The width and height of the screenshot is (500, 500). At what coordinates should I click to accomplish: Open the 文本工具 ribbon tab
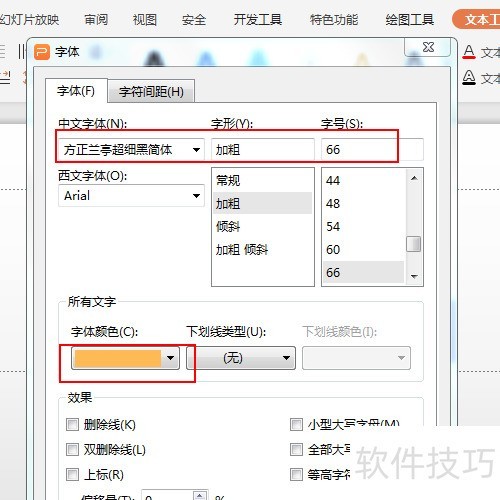pyautogui.click(x=477, y=19)
